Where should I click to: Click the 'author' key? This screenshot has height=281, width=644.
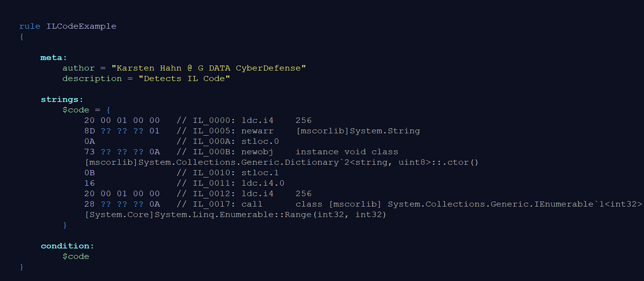click(x=78, y=68)
